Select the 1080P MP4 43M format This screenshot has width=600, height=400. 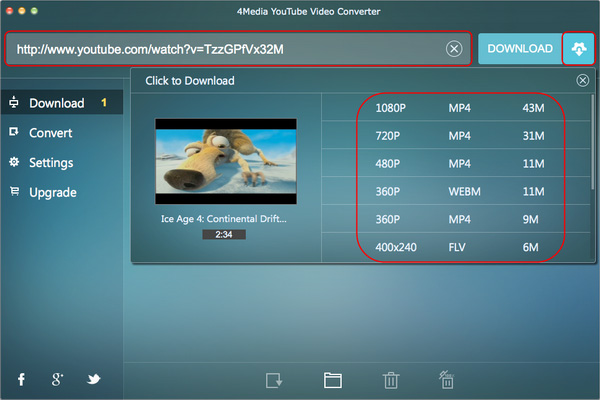click(x=459, y=107)
